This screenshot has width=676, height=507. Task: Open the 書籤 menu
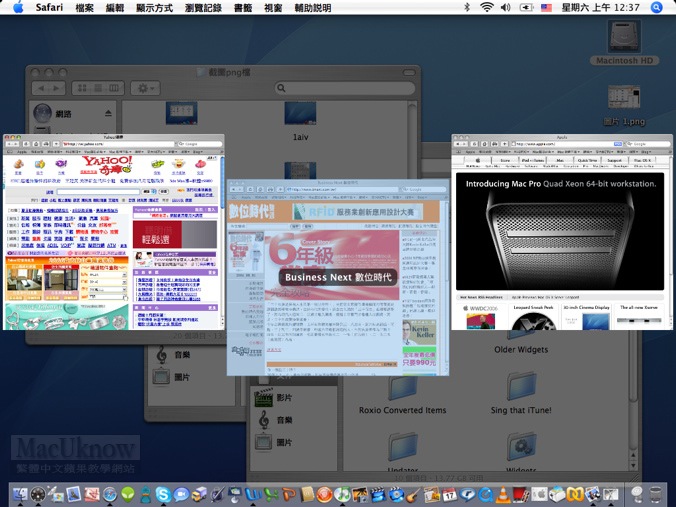point(243,8)
